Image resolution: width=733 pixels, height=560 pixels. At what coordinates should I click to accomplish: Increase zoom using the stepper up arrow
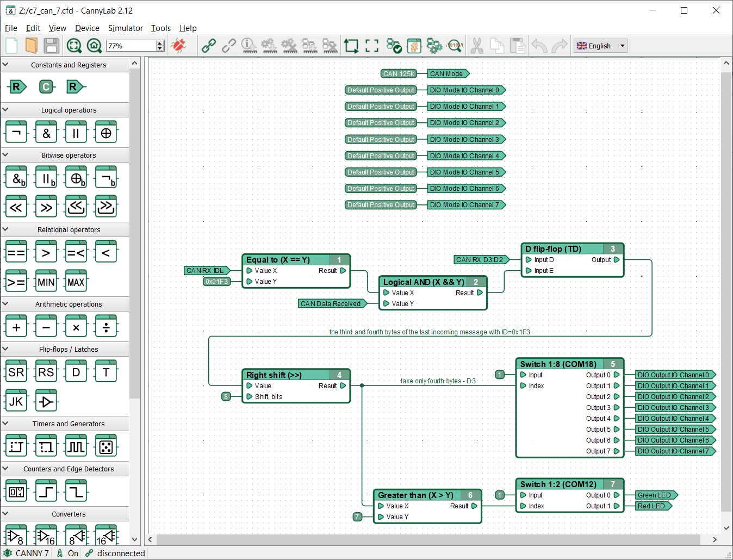pos(158,43)
